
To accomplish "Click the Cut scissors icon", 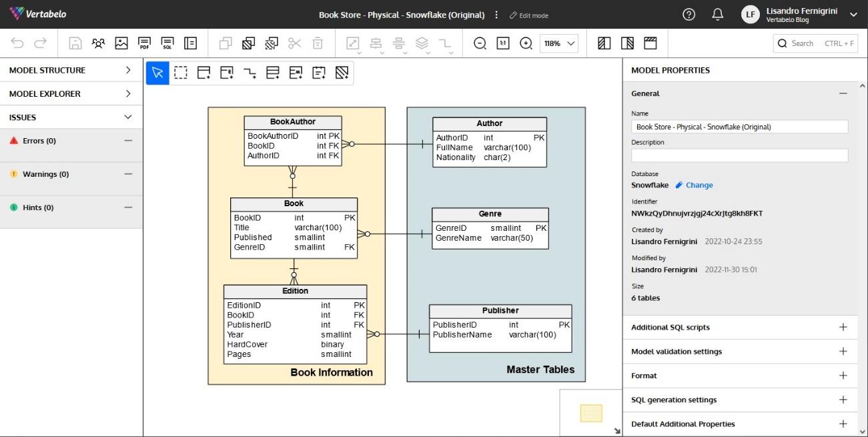I will 294,43.
